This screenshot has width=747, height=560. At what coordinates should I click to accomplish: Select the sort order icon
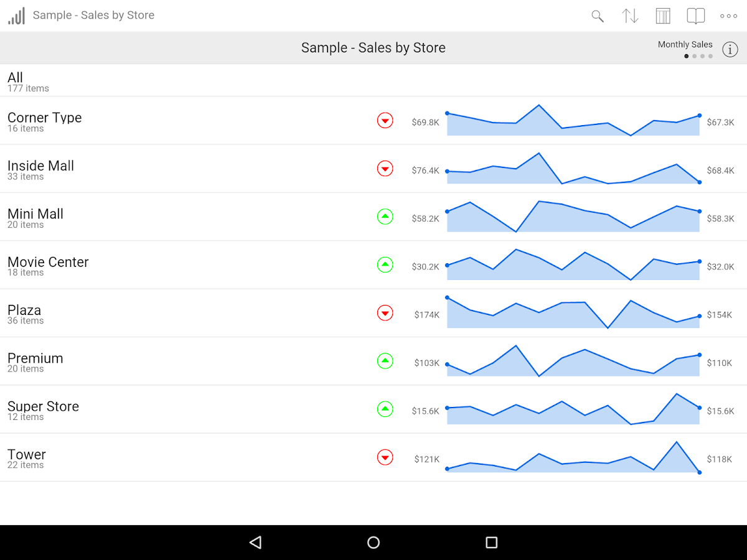[630, 16]
